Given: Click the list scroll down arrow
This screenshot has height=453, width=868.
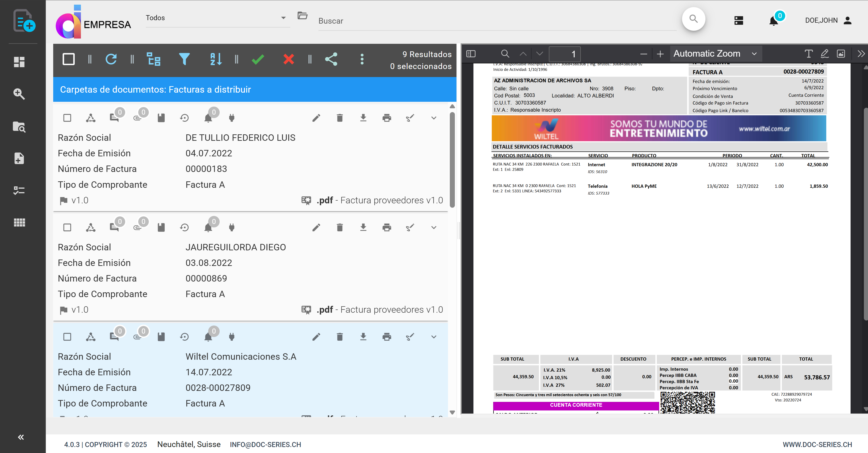Looking at the screenshot, I should (452, 412).
